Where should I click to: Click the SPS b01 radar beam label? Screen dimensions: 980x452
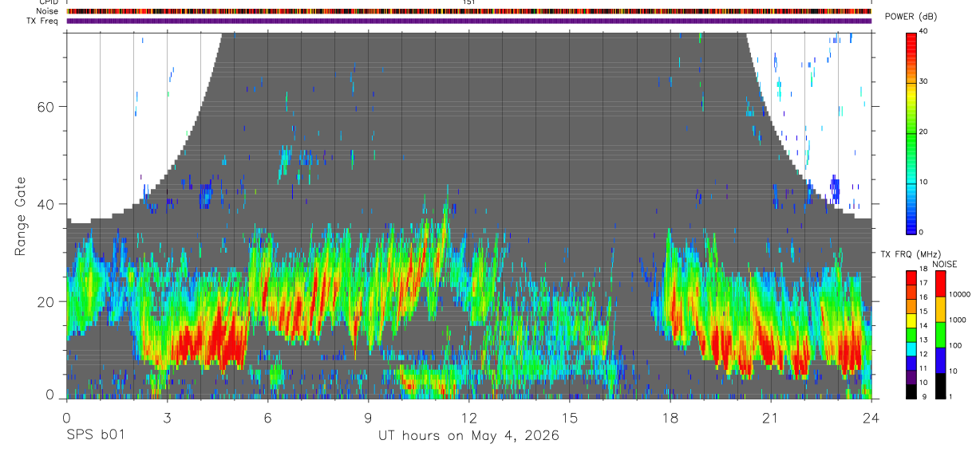coord(95,435)
